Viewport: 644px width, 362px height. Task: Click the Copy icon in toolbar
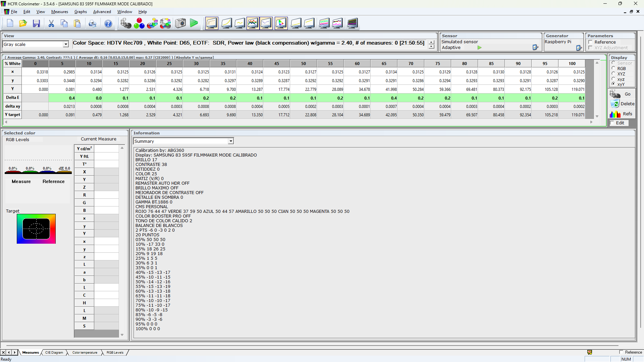(x=64, y=23)
